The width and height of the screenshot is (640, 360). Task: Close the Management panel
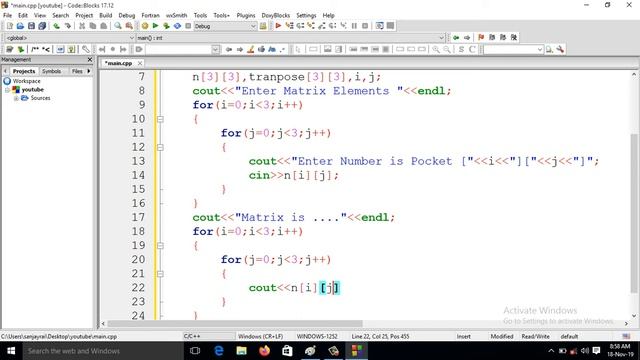pyautogui.click(x=90, y=60)
